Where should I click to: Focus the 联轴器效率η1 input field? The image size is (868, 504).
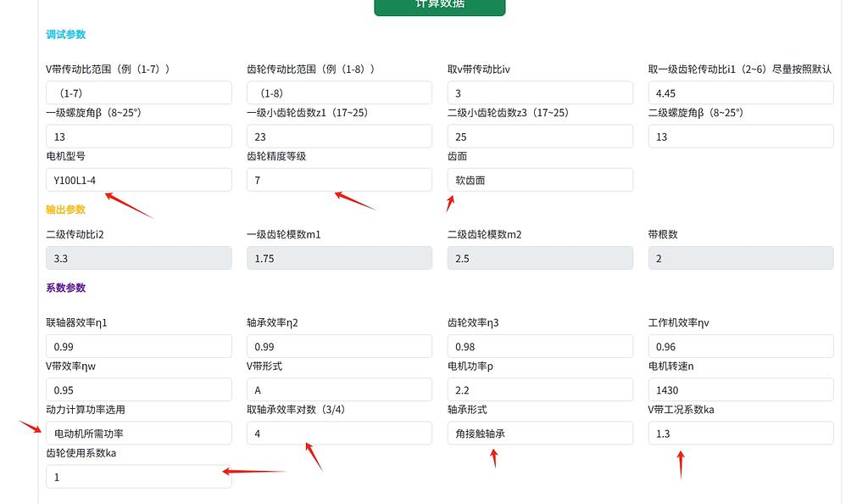point(138,346)
